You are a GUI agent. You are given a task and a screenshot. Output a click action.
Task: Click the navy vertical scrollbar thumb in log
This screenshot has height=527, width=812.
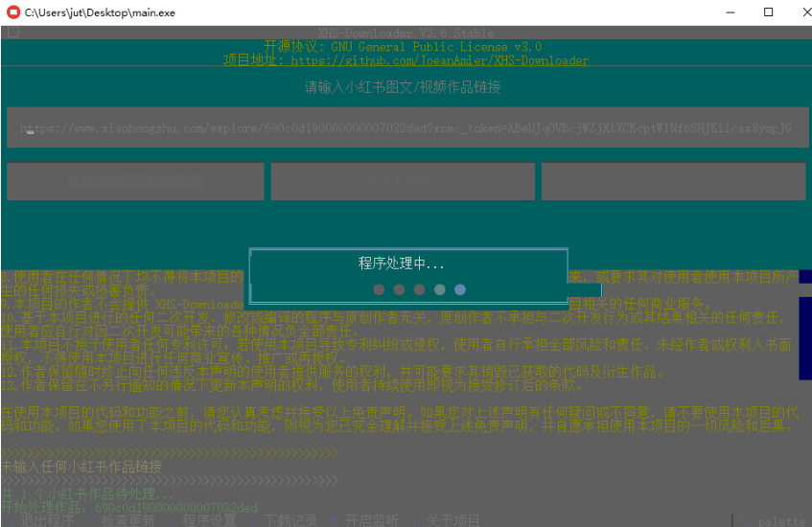click(x=805, y=338)
